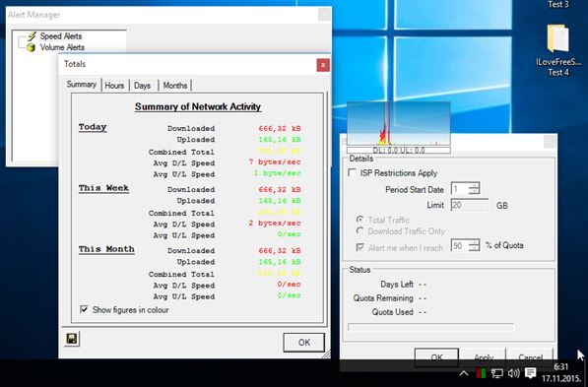
Task: Open the network status tray icon
Action: 497,373
